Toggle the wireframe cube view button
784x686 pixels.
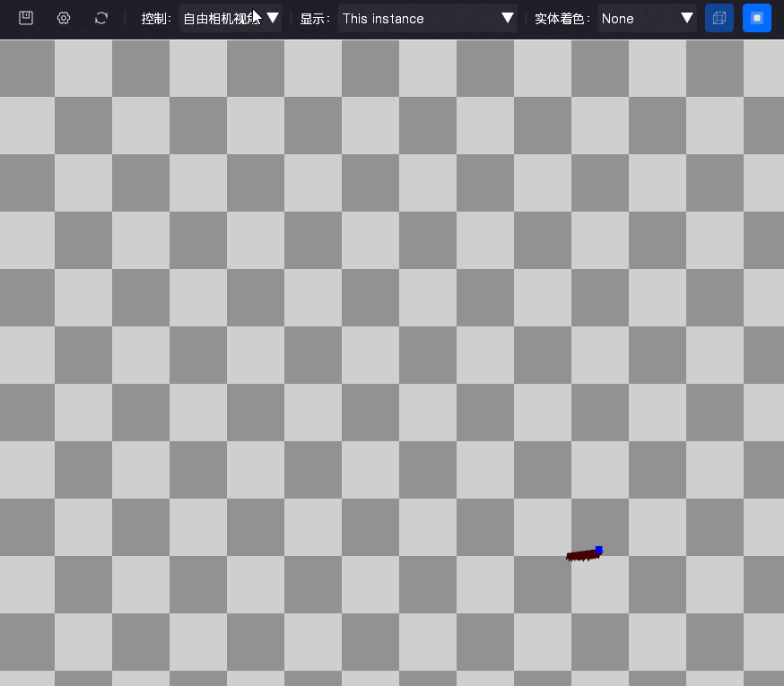pyautogui.click(x=719, y=18)
